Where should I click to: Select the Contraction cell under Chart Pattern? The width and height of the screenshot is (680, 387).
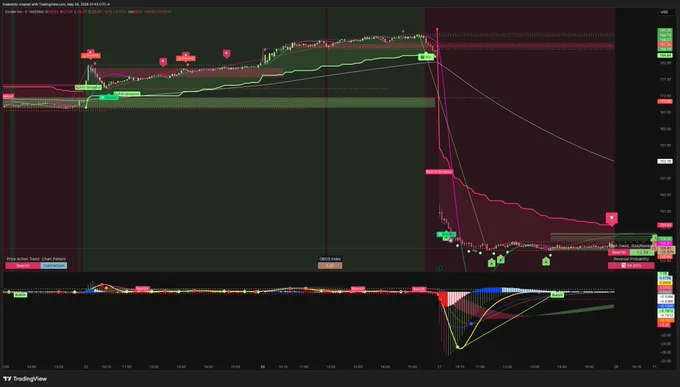[x=54, y=266]
